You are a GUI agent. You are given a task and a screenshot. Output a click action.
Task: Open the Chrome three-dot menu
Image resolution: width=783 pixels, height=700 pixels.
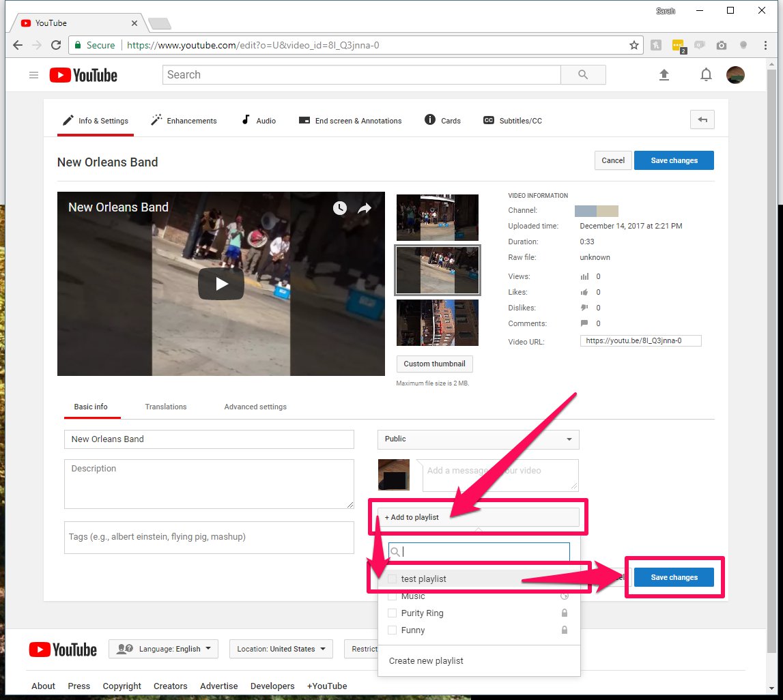pos(765,46)
